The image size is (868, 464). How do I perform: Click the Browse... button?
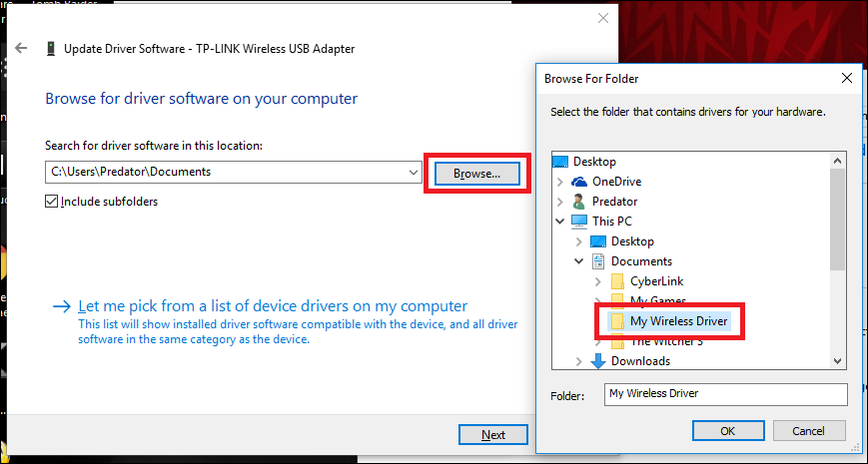(x=476, y=173)
